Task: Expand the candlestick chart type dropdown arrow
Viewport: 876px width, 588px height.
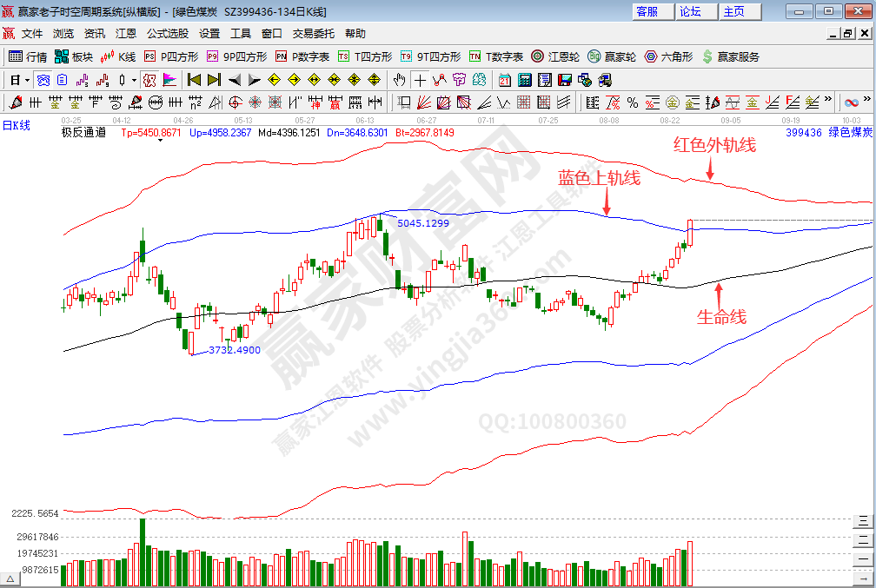Action: [134, 80]
